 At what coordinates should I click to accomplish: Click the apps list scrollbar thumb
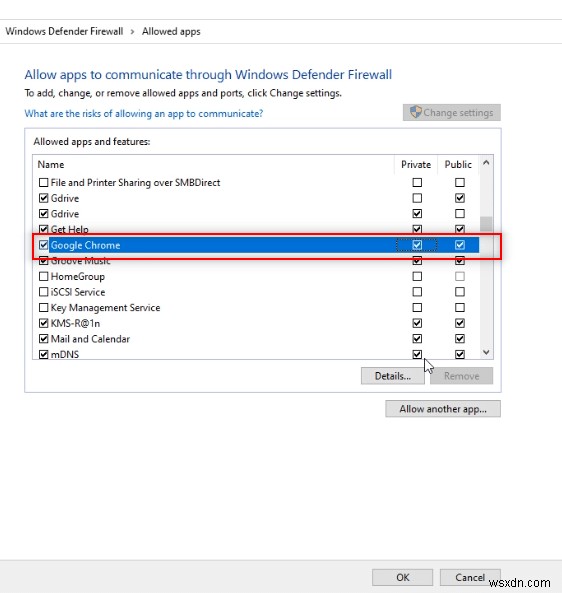click(486, 224)
